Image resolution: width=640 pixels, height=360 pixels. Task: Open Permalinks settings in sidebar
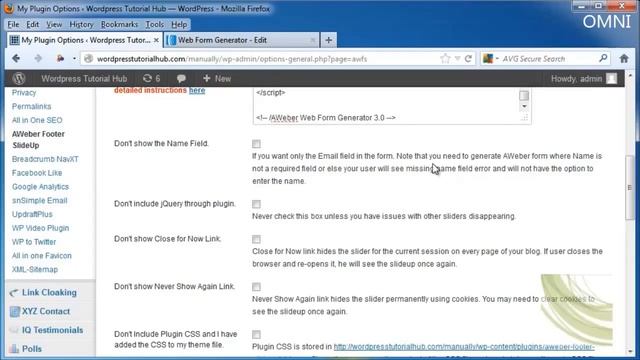[x=31, y=107]
